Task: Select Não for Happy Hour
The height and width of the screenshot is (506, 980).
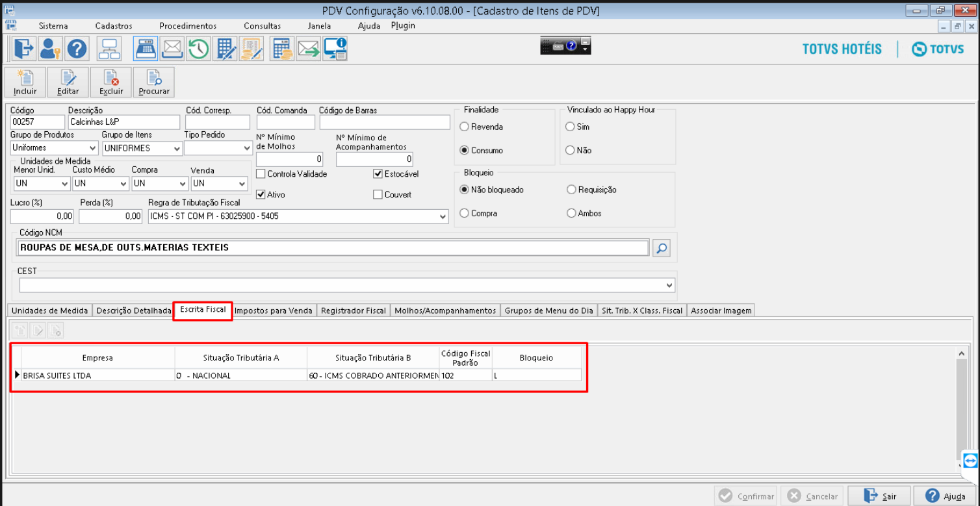Action: 570,150
